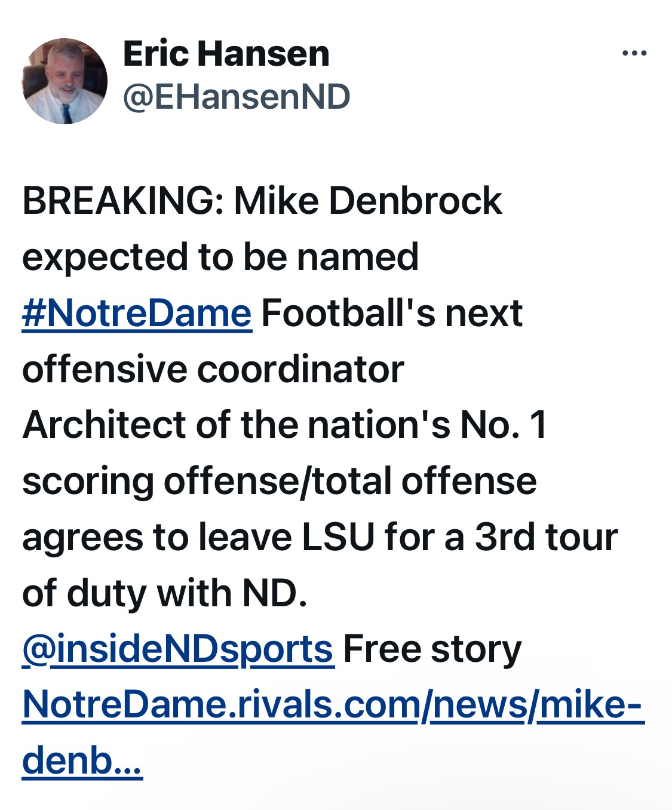672x810 pixels.
Task: Open the tweet's three-dot more options menu
Action: (634, 54)
